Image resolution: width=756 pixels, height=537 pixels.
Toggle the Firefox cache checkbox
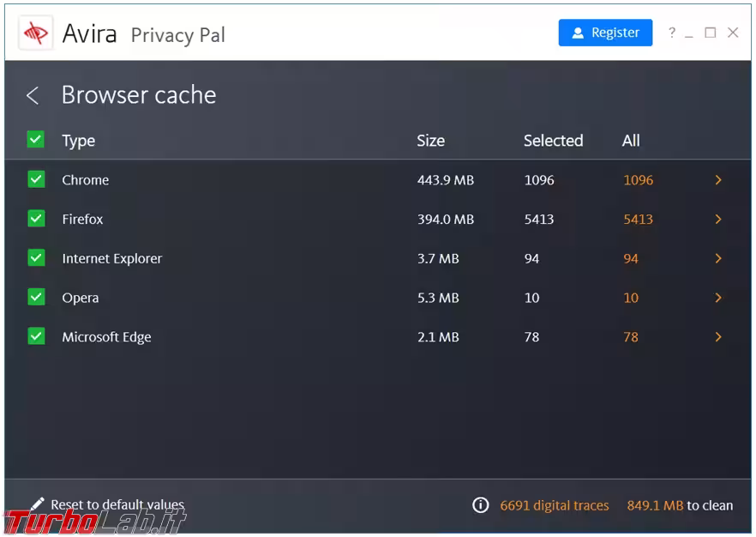tap(36, 219)
